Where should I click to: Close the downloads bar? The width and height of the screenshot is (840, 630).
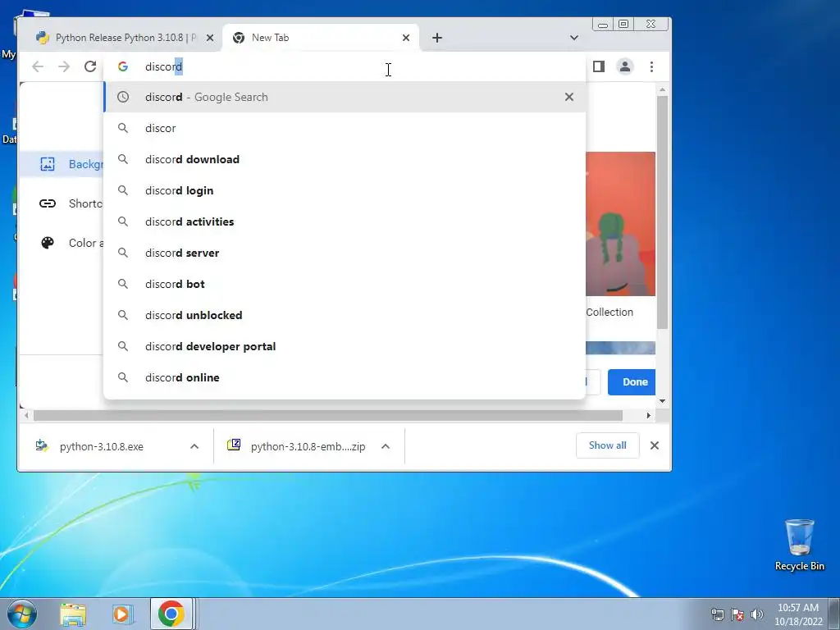(x=654, y=445)
